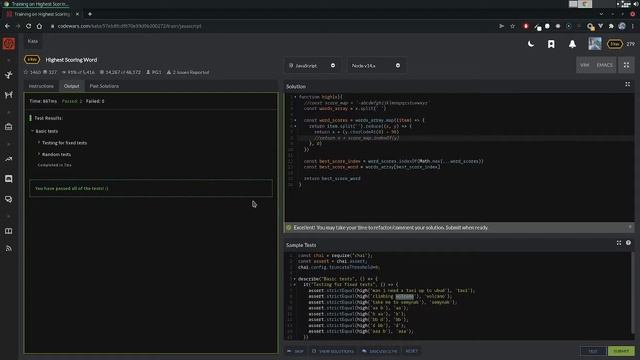
Task: Select the Output tab
Action: (x=71, y=86)
